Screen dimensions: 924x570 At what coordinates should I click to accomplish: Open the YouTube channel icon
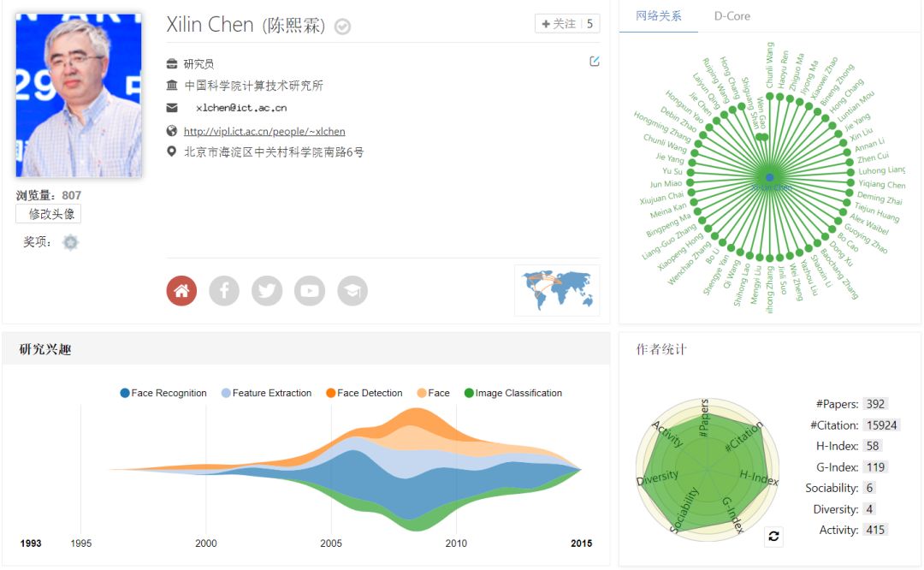(x=310, y=291)
